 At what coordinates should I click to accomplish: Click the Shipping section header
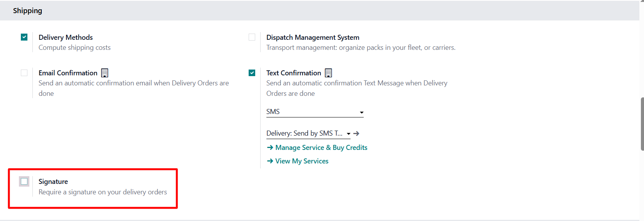click(27, 11)
